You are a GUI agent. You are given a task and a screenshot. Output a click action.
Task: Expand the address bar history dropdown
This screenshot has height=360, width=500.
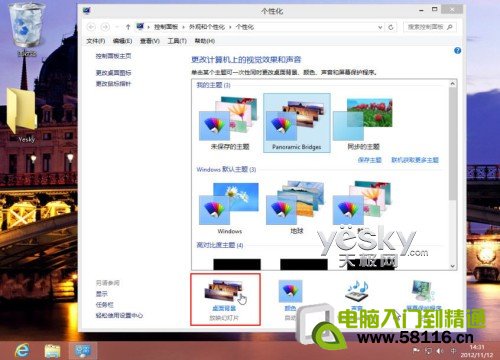coord(380,27)
